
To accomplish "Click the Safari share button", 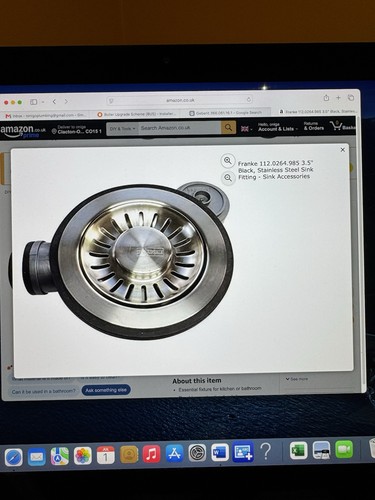I will pyautogui.click(x=326, y=98).
